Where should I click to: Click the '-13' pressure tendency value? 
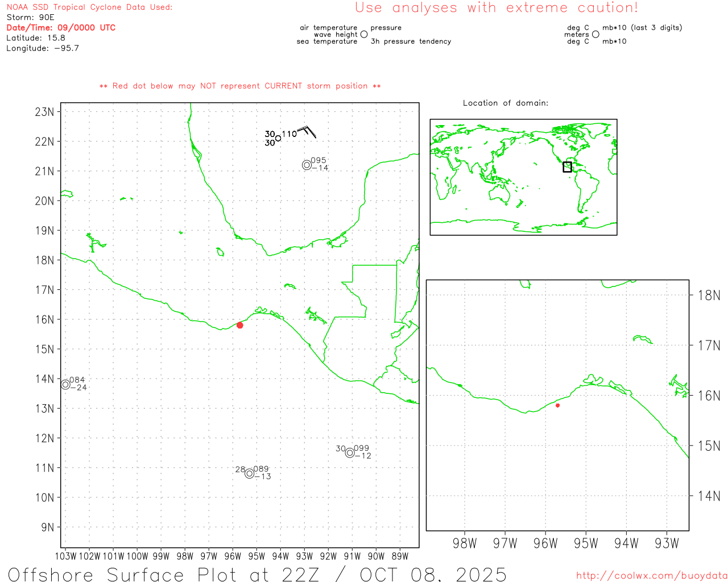coord(263,476)
